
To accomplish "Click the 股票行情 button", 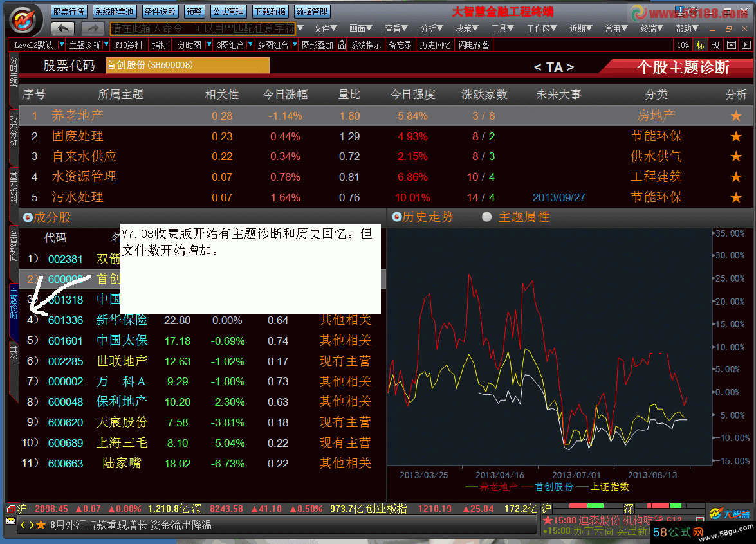I will 68,12.
